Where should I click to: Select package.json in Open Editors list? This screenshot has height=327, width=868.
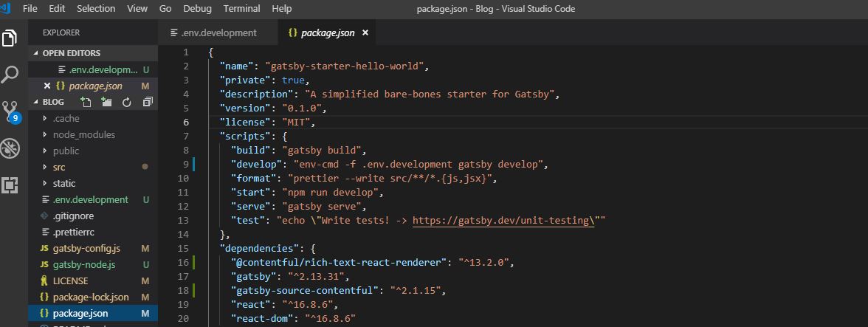92,86
